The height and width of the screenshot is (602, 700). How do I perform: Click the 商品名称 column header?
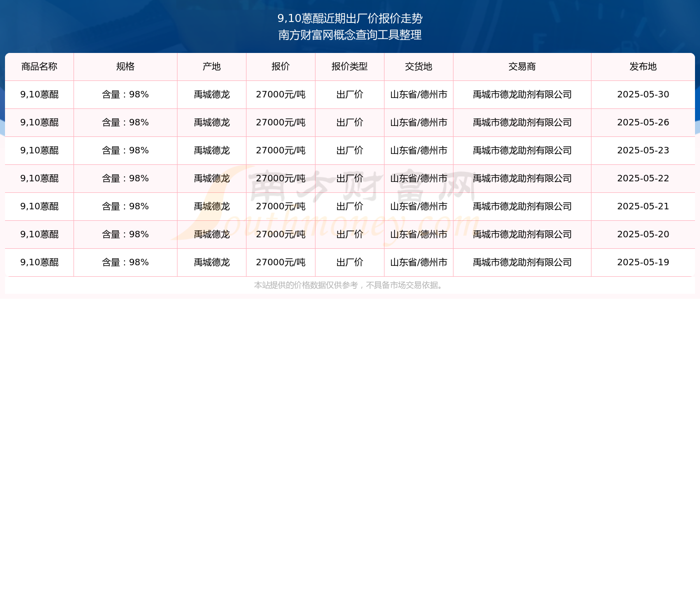click(x=39, y=66)
